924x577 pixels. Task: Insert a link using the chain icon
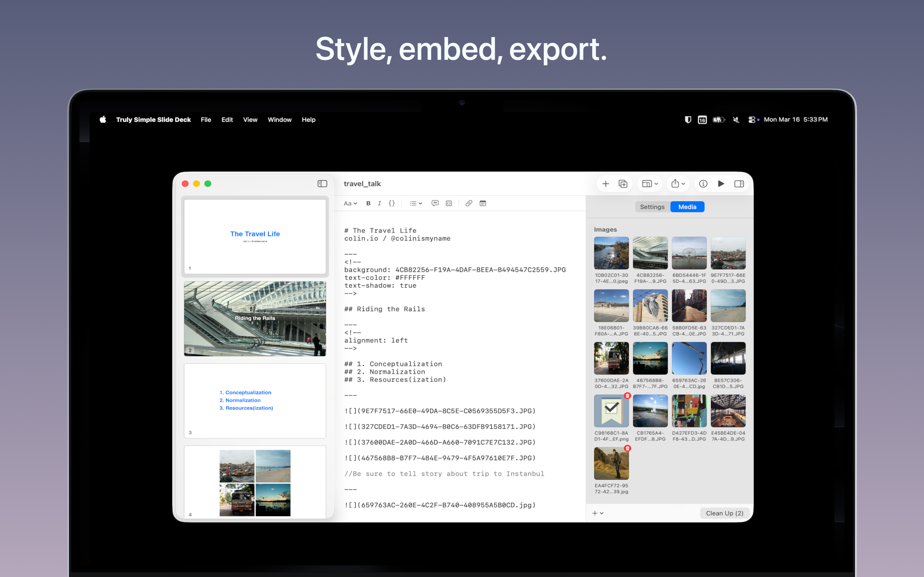469,204
